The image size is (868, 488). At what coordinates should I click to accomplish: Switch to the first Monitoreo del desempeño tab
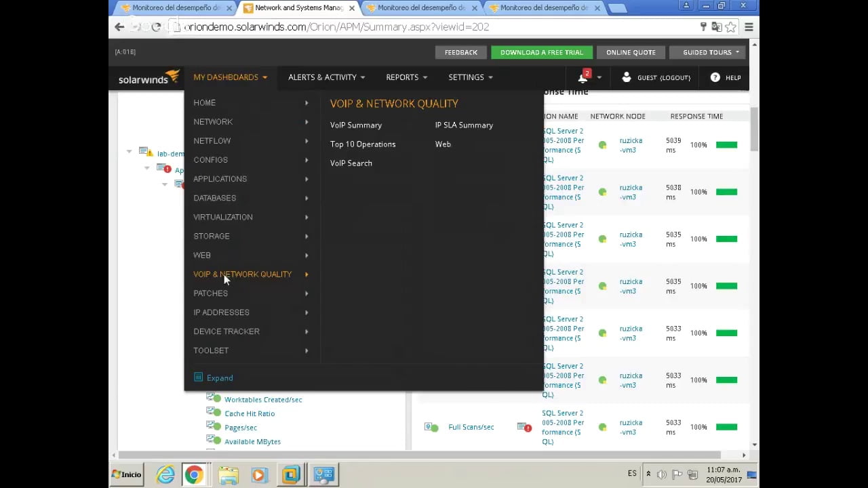point(176,8)
